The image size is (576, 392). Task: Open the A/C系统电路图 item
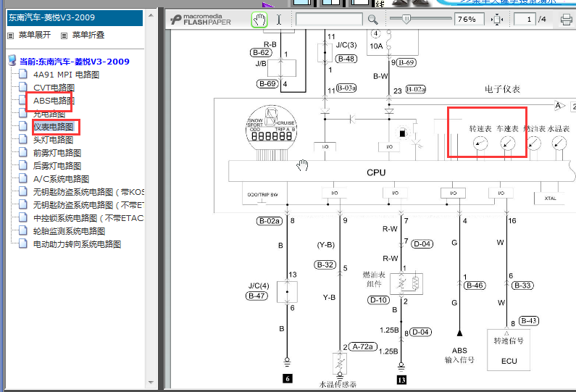[61, 179]
